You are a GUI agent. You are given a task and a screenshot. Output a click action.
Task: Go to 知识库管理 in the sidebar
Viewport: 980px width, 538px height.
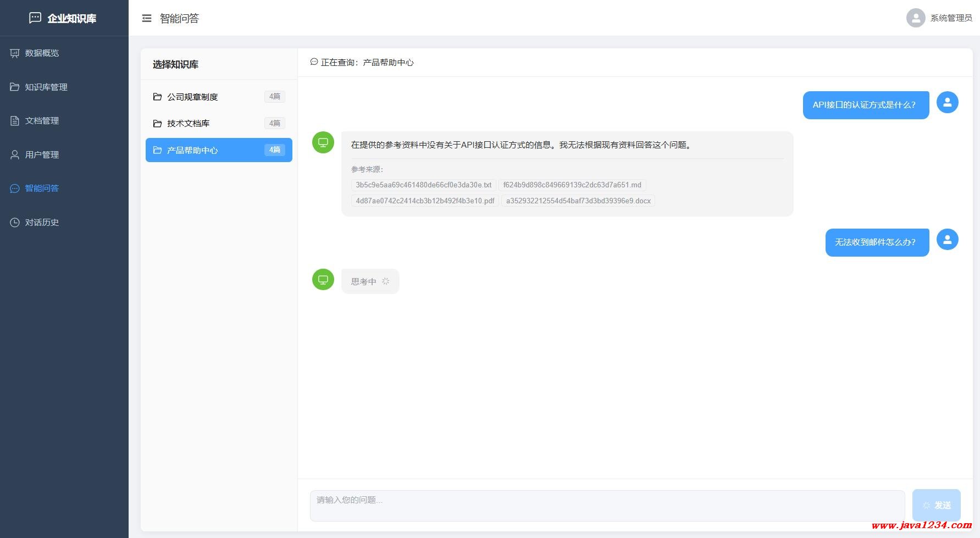[x=46, y=87]
